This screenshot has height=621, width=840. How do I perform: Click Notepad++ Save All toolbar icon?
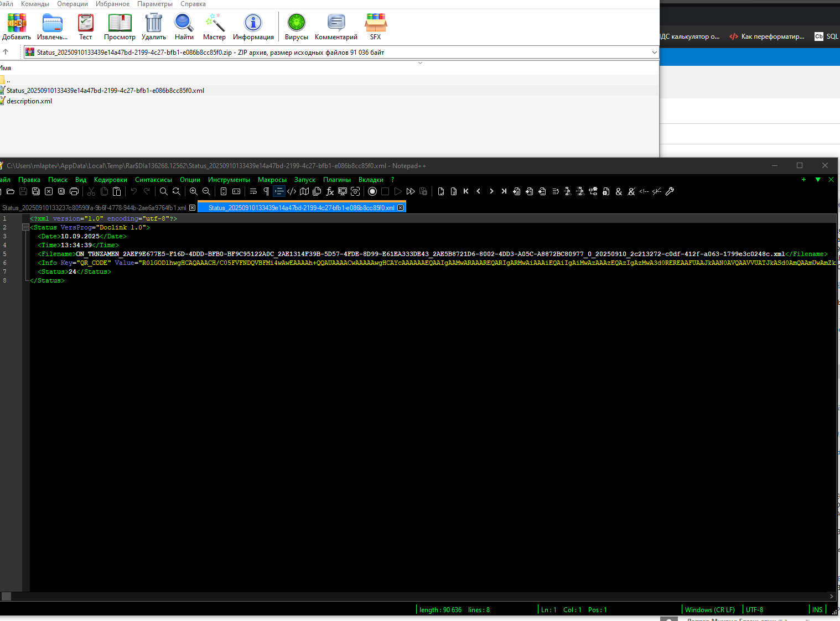coord(36,191)
